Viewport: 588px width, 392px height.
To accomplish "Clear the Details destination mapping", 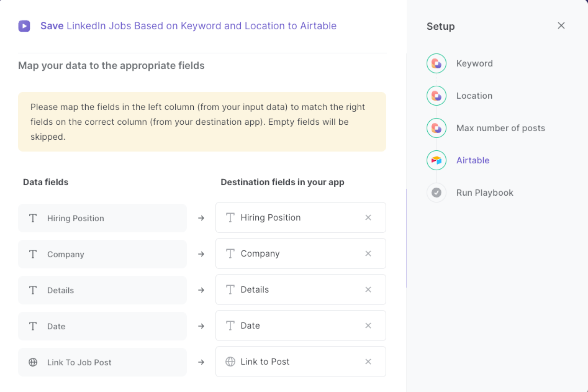I will (368, 290).
